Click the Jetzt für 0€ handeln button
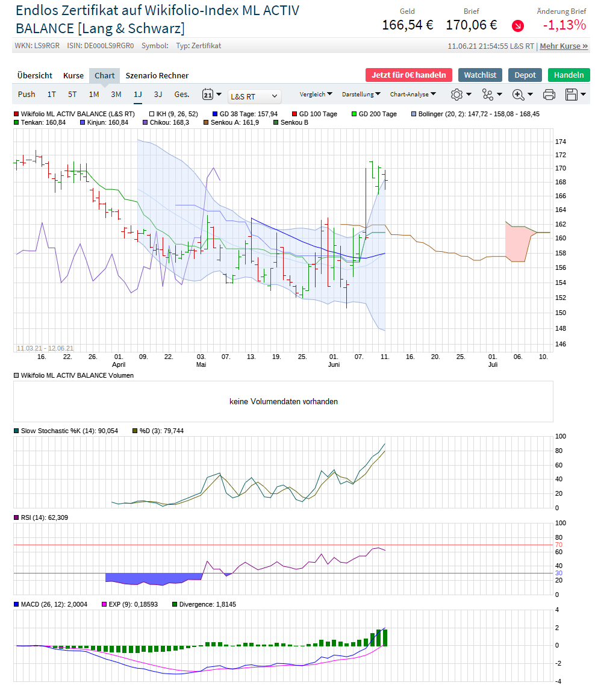 click(409, 75)
